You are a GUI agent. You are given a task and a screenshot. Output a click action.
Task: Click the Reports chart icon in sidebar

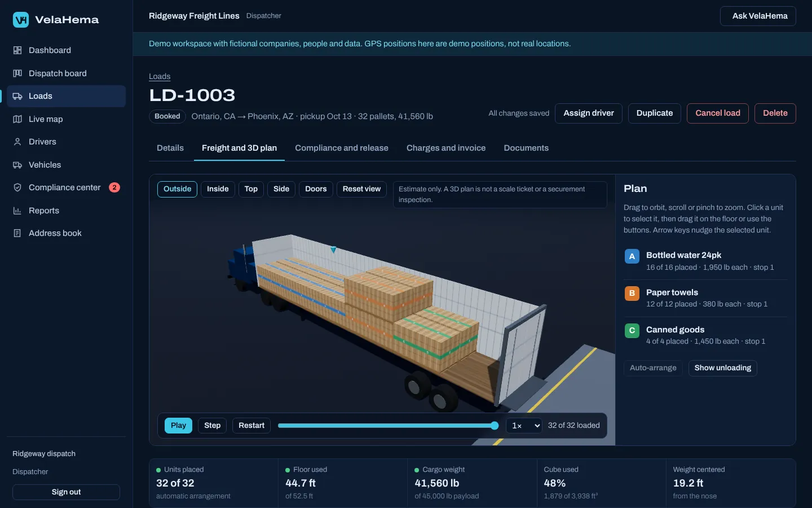17,211
